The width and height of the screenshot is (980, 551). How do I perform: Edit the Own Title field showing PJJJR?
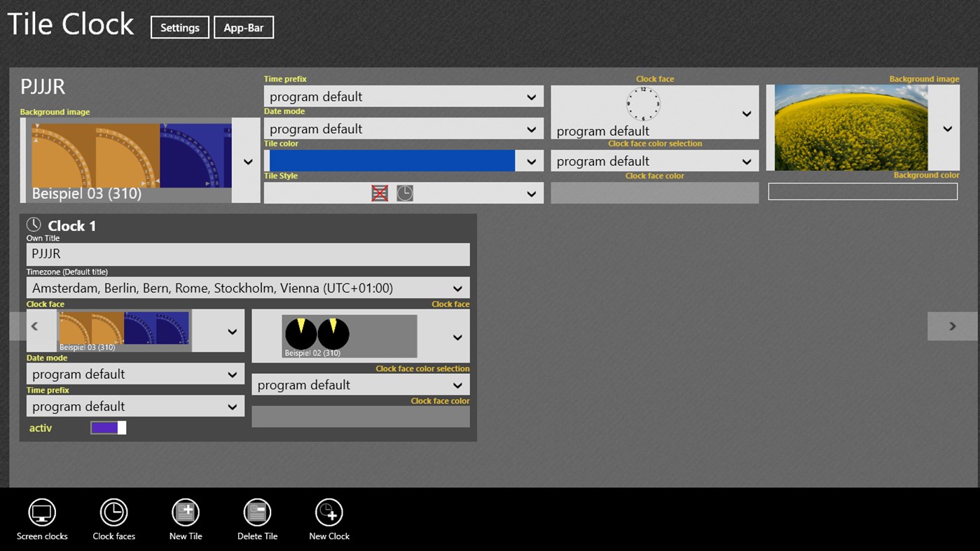click(247, 254)
